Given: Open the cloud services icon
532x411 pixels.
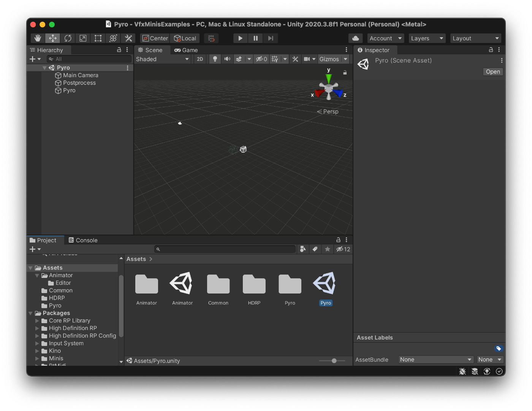Looking at the screenshot, I should (x=356, y=38).
